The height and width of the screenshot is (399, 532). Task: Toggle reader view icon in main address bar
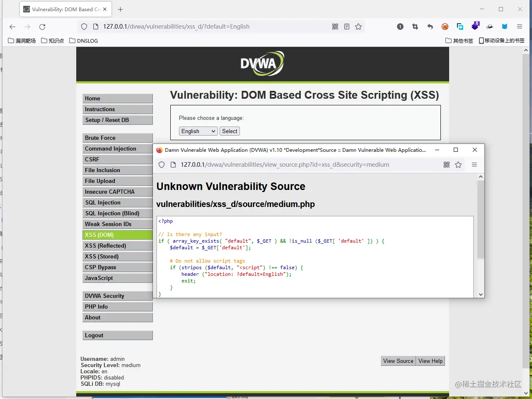pos(347,27)
